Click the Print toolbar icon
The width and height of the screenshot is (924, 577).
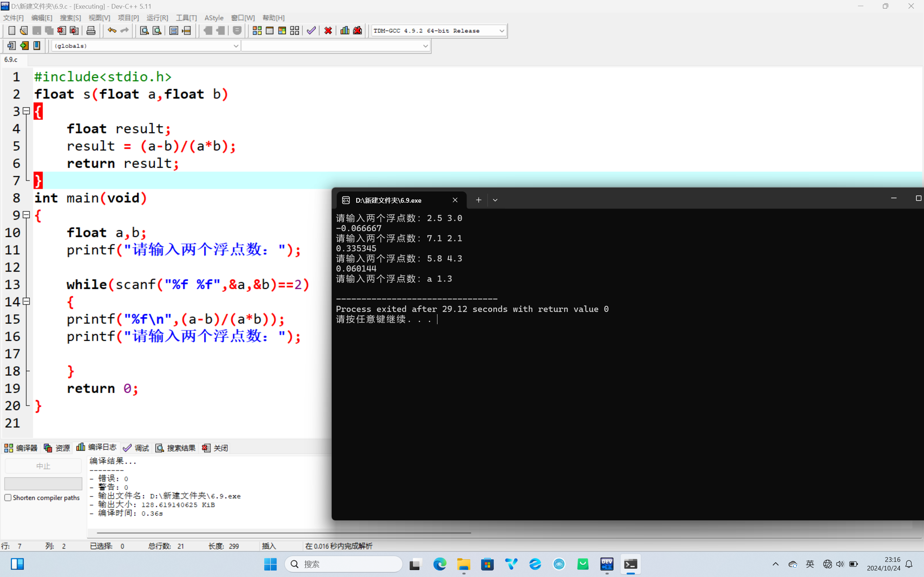[91, 31]
